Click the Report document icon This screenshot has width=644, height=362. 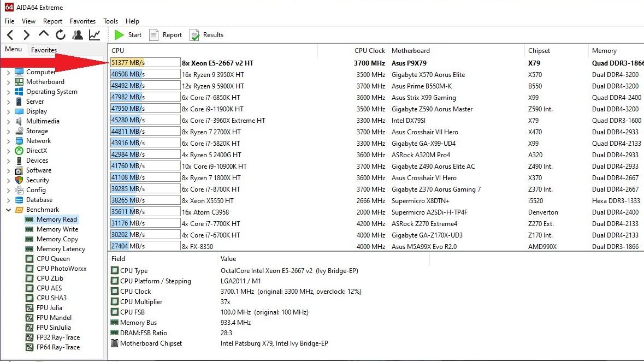point(153,35)
